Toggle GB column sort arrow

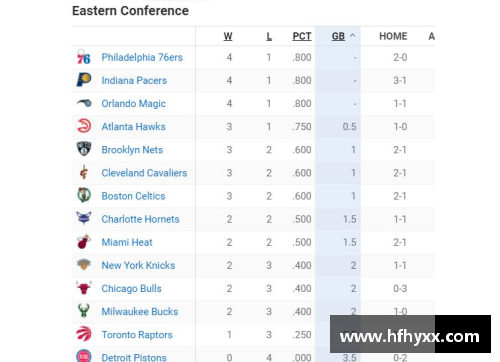pyautogui.click(x=352, y=36)
